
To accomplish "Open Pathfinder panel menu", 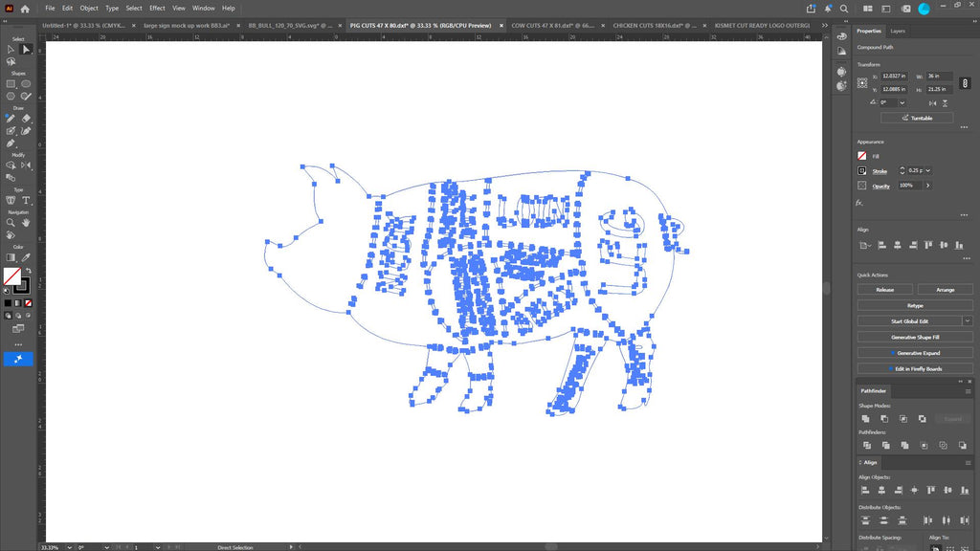I will pos(968,391).
